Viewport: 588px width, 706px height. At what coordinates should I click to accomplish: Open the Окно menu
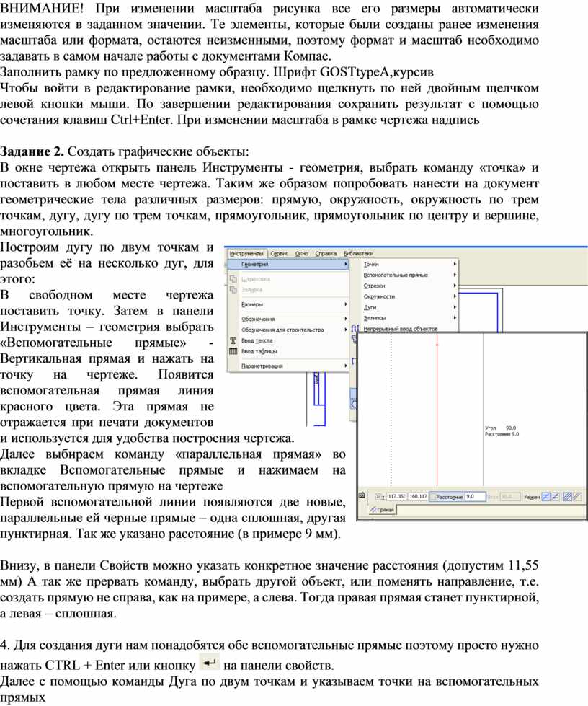click(x=301, y=254)
